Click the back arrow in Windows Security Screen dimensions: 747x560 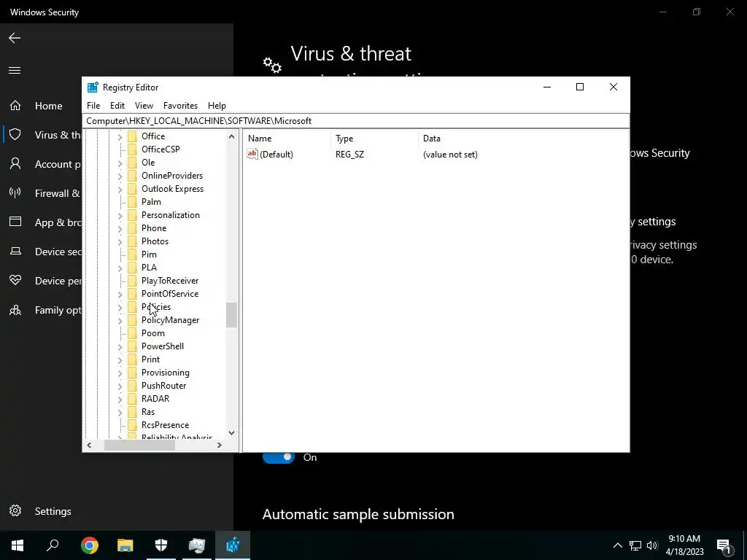pyautogui.click(x=15, y=38)
